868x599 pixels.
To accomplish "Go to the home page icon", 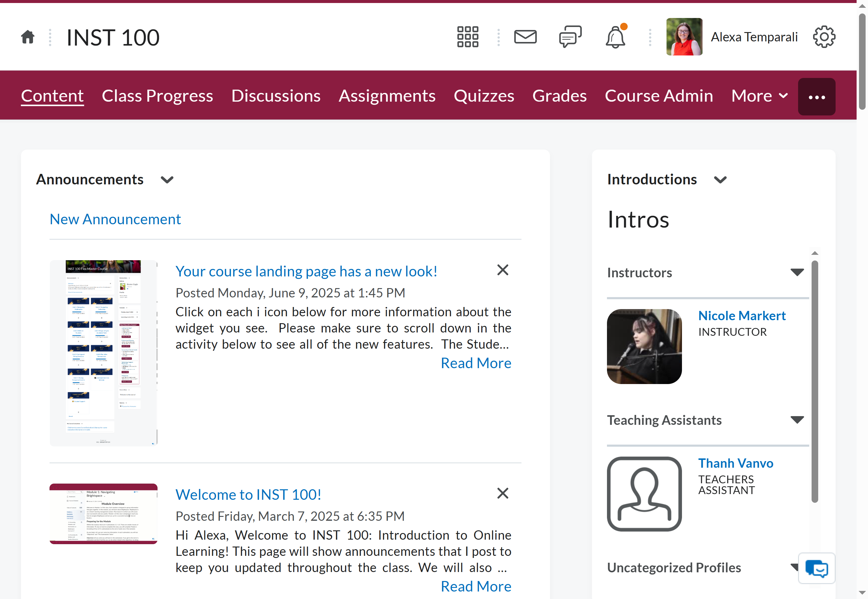I will [x=28, y=37].
